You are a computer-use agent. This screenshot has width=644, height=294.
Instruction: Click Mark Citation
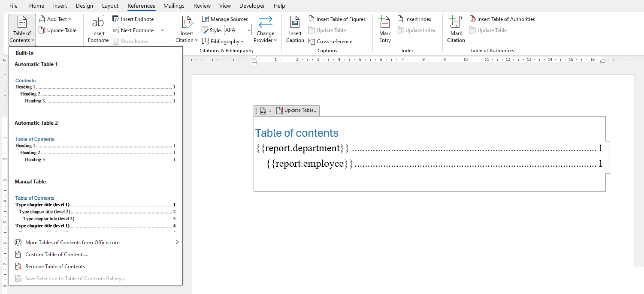coord(456,30)
